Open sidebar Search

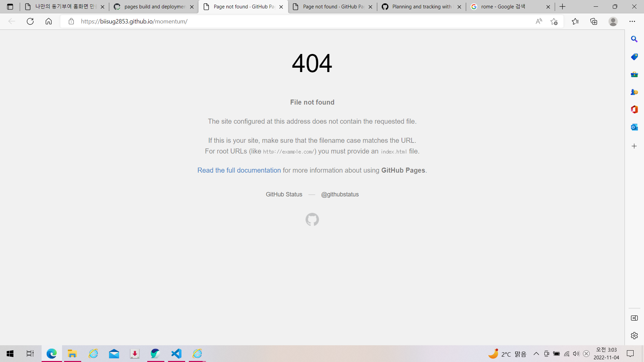coord(634,39)
